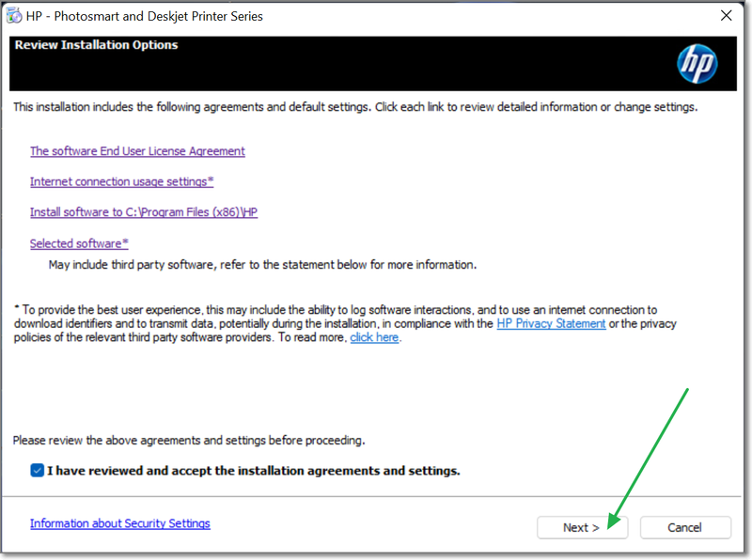Change the install location C:\Program Files (x86)\HP
Image resolution: width=752 pixels, height=560 pixels.
(x=144, y=212)
